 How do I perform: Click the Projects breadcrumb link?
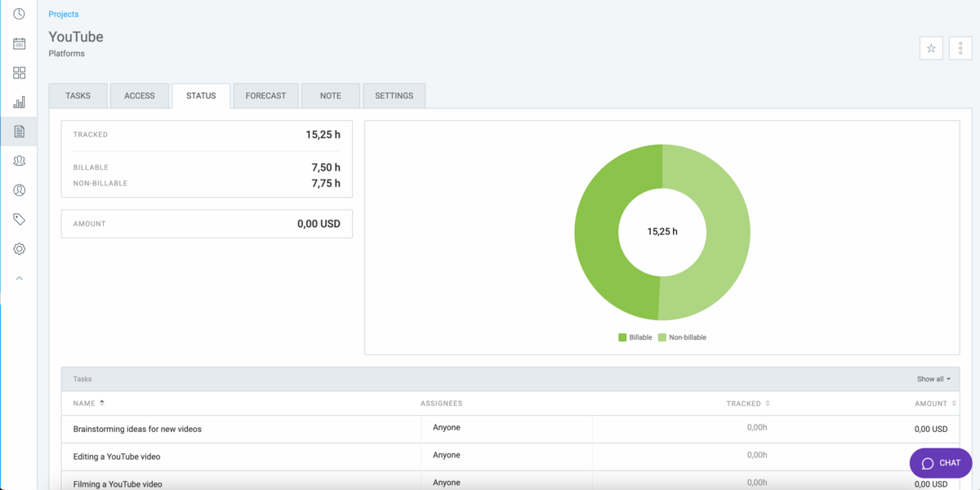pos(64,14)
